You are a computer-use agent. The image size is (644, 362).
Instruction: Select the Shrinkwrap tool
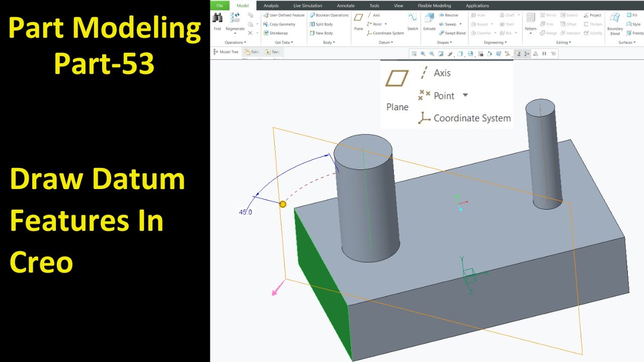(x=276, y=33)
